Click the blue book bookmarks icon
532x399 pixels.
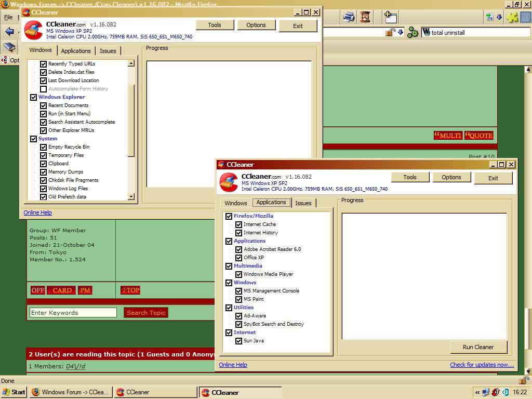pyautogui.click(x=9, y=47)
